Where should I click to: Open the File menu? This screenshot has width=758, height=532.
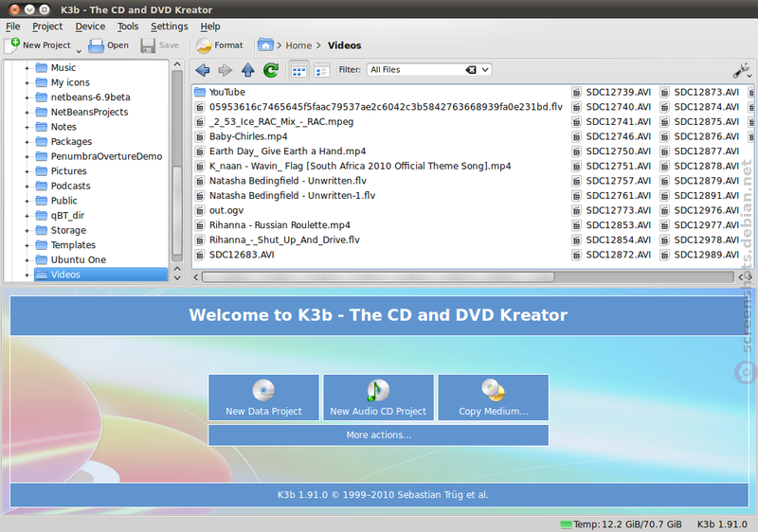13,27
